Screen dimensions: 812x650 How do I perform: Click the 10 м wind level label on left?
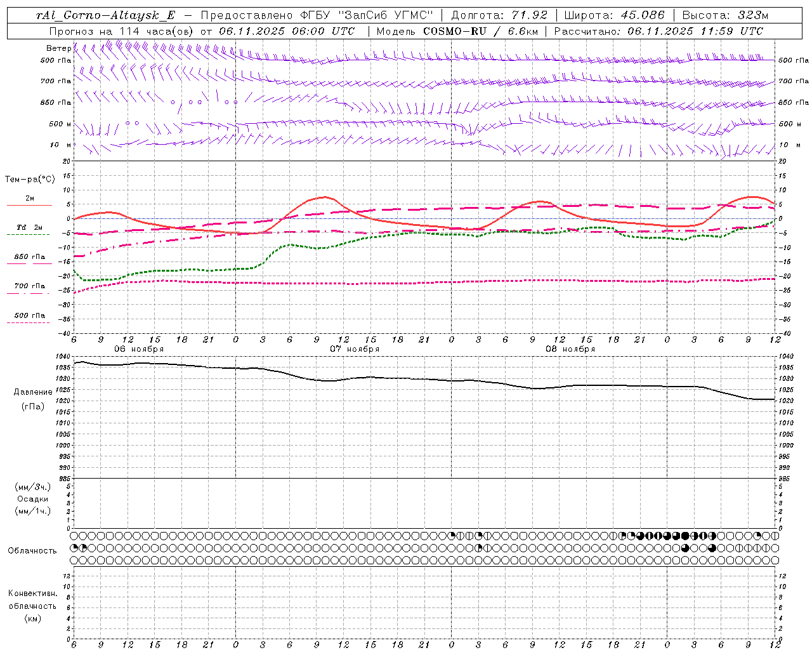click(62, 145)
